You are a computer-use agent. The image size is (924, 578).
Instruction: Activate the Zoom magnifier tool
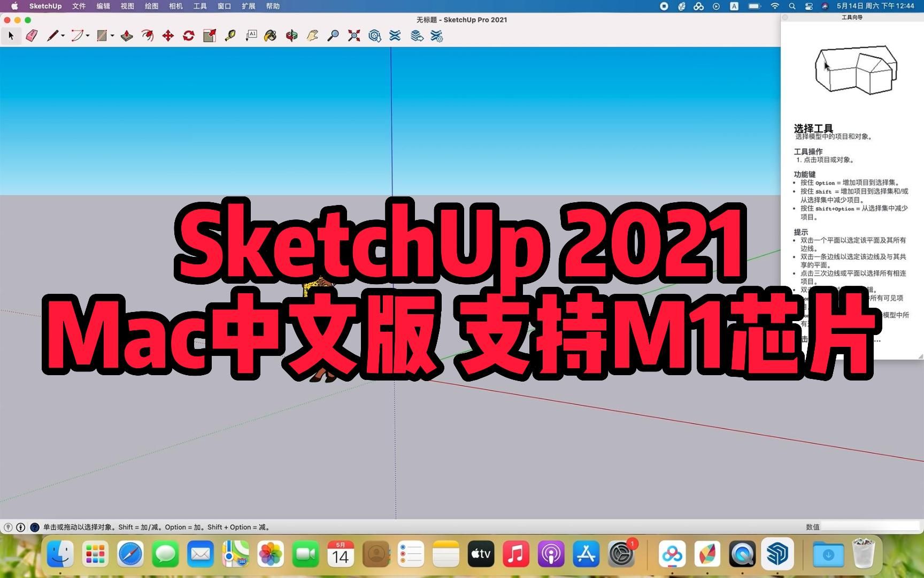pos(333,36)
